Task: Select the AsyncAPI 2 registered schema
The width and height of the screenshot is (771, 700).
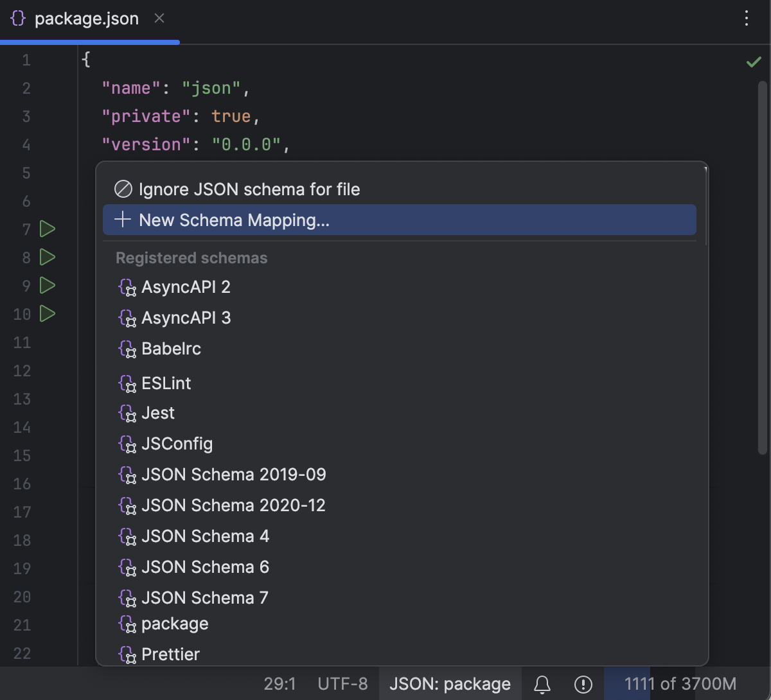Action: [x=186, y=287]
